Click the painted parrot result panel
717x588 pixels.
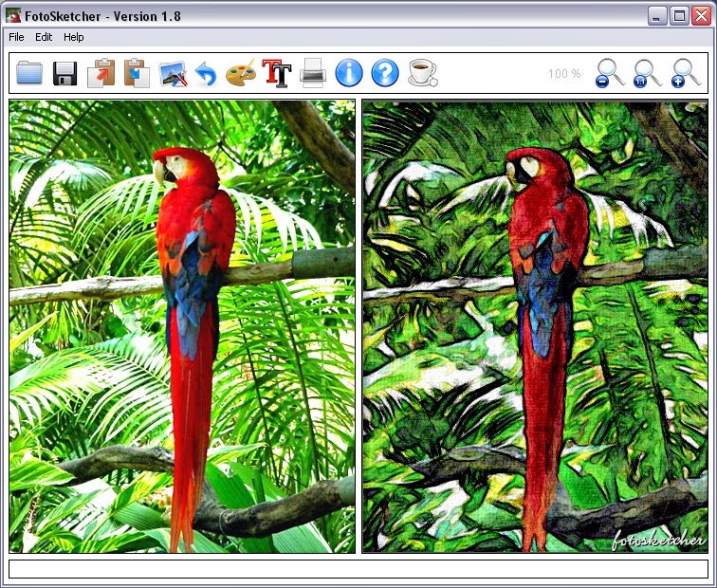[535, 326]
